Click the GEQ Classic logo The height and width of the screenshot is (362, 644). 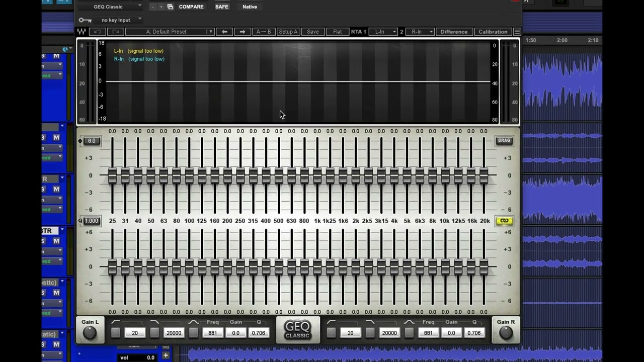click(x=297, y=329)
